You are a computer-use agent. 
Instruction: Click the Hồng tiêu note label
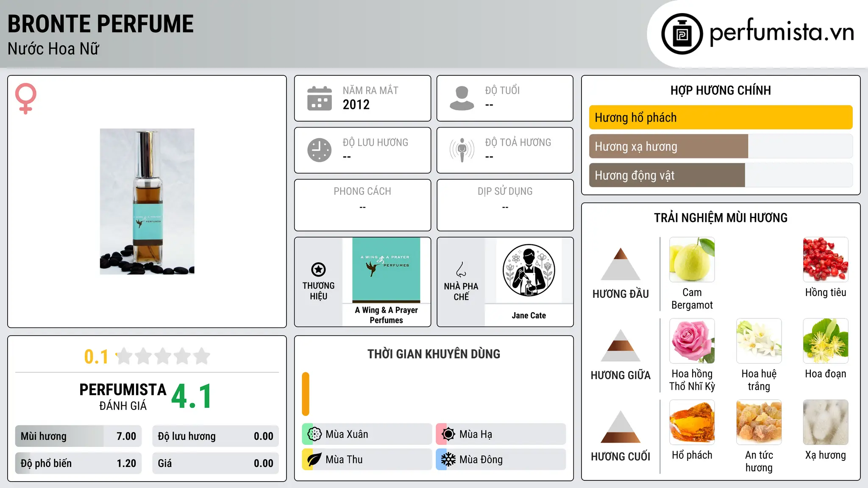(826, 292)
